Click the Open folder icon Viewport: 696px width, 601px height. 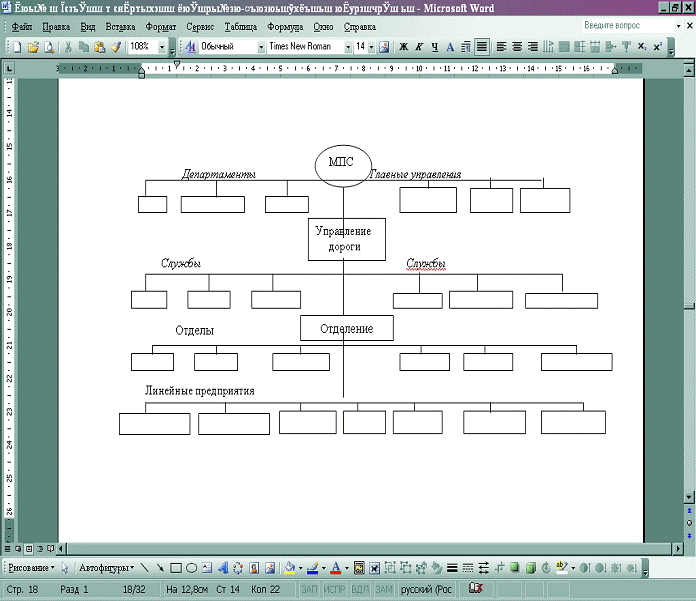click(x=33, y=47)
